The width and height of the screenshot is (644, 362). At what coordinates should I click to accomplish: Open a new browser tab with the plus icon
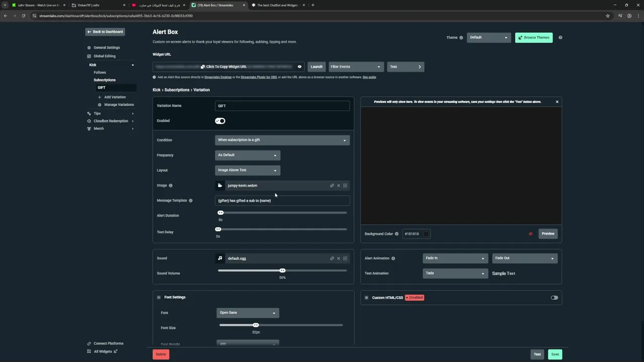pyautogui.click(x=313, y=5)
